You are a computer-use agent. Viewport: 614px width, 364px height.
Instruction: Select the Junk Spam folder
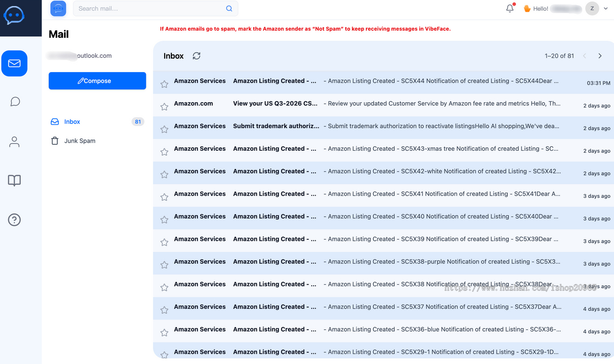pos(97,141)
